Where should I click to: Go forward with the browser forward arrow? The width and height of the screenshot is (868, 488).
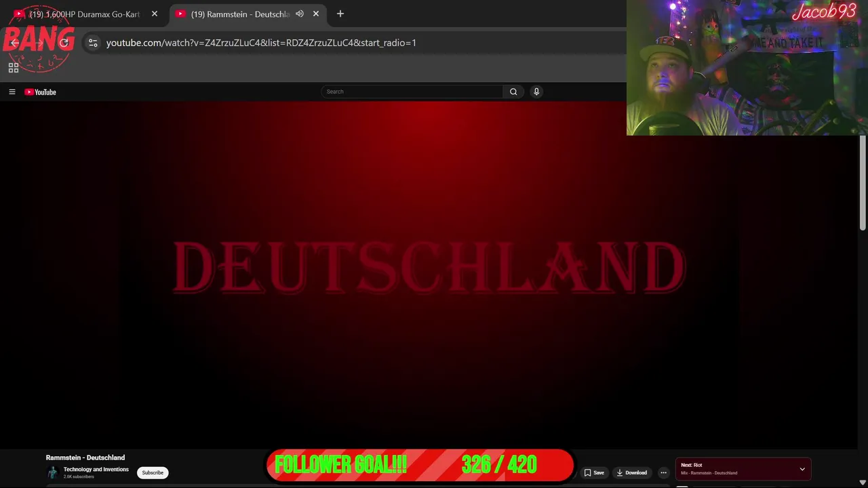click(39, 43)
